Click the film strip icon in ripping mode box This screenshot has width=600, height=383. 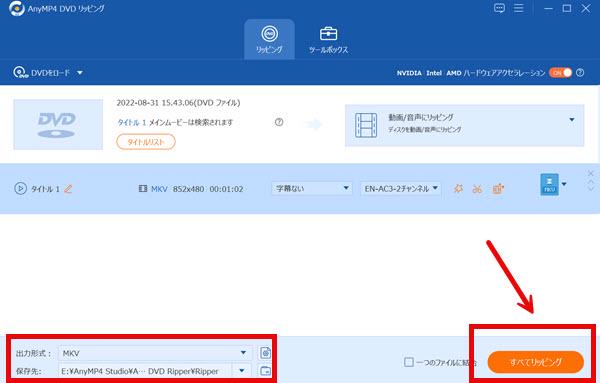click(x=366, y=125)
